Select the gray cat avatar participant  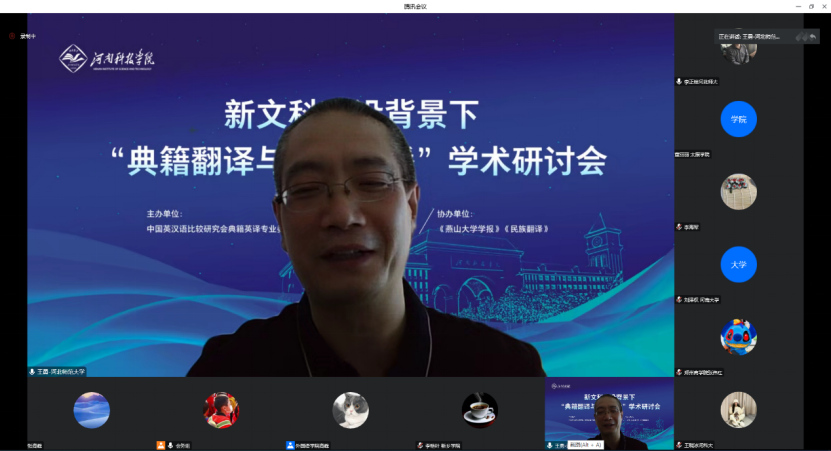pos(350,410)
